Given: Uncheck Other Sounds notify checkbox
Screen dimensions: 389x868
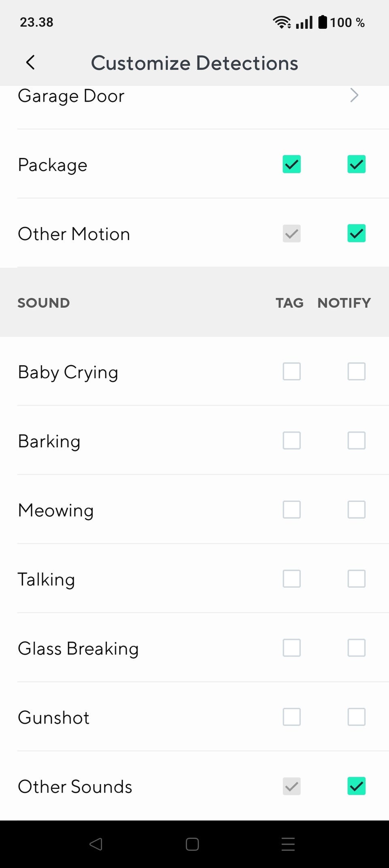Looking at the screenshot, I should tap(357, 786).
